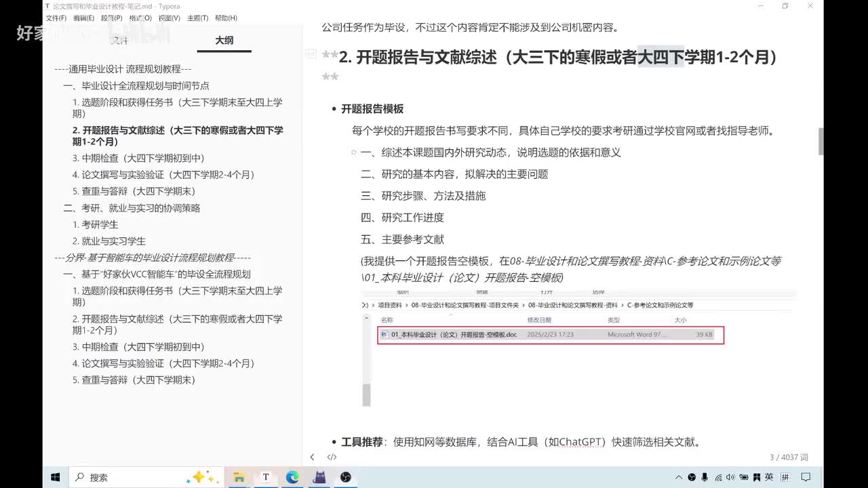Open the 文件(F) menu
The width and height of the screenshot is (868, 488).
pyautogui.click(x=56, y=18)
